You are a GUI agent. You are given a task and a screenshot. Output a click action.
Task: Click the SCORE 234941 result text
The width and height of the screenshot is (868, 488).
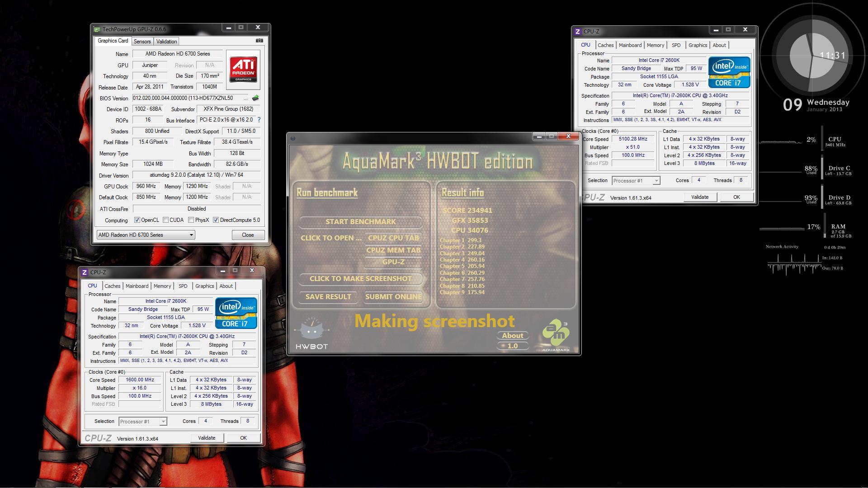467,211
